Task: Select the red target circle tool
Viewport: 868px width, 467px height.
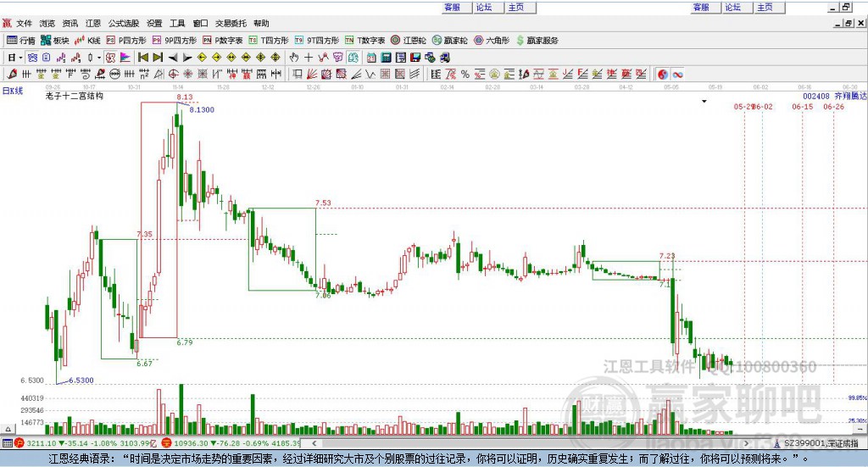Action: pos(173,74)
